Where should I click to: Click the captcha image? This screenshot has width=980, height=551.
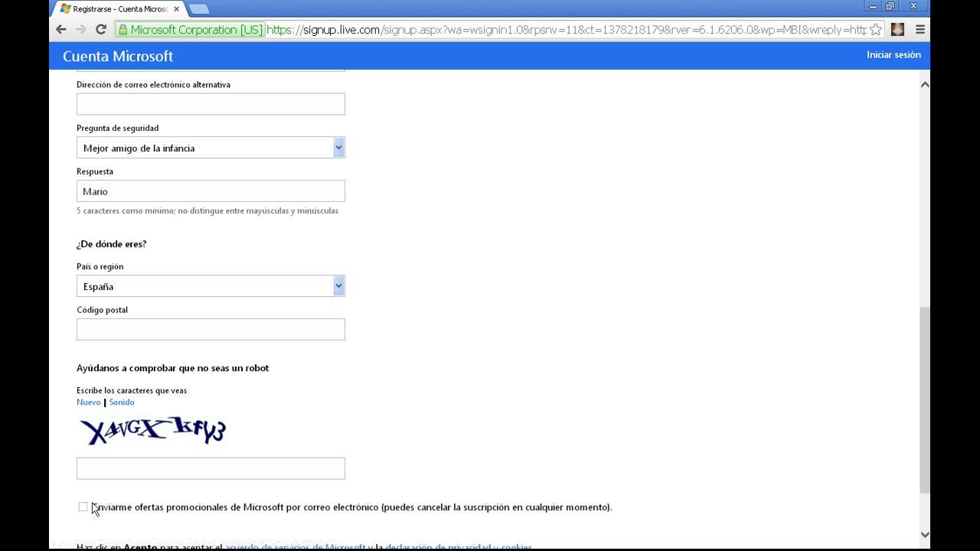pyautogui.click(x=153, y=431)
